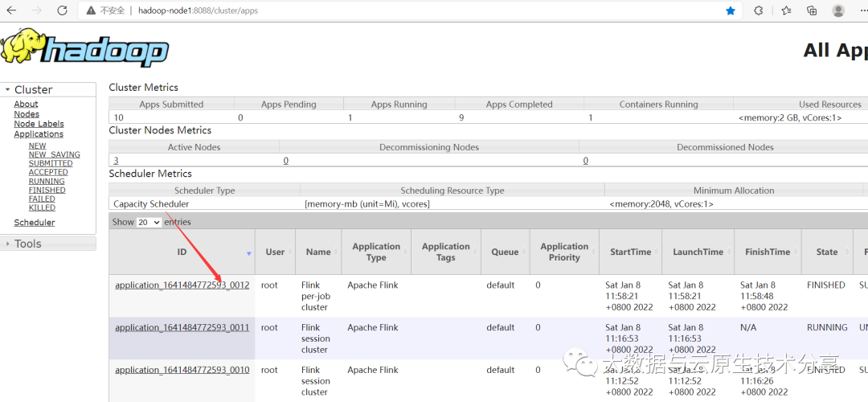
Task: Click the bookmark star icon
Action: pos(731,10)
